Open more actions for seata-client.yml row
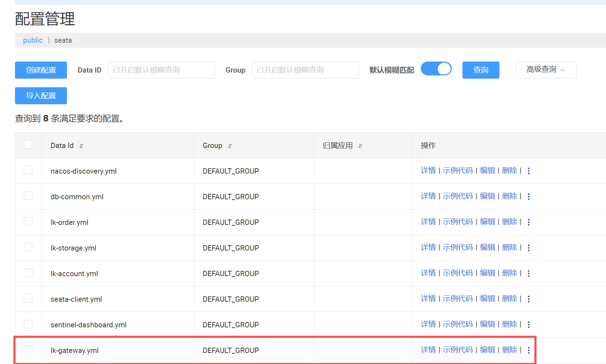This screenshot has height=364, width=606. pos(529,299)
